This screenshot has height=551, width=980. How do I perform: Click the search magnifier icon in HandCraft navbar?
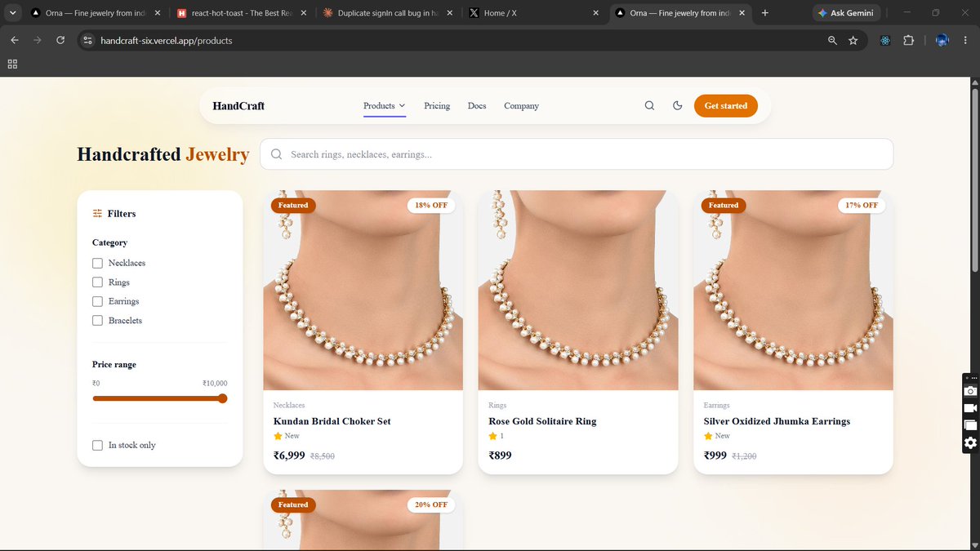pyautogui.click(x=649, y=105)
